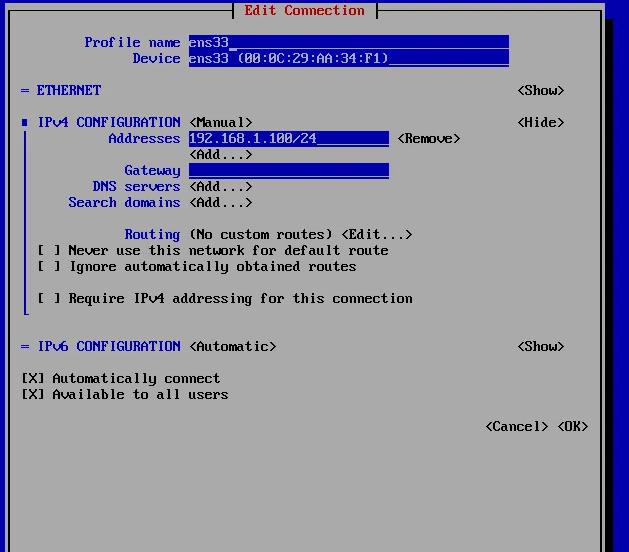Remove the 192.168.1.100/24 address
The image size is (629, 552).
(429, 138)
